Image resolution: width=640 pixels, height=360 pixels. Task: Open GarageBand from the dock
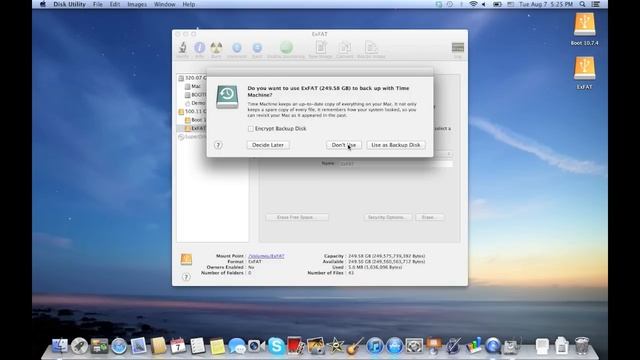(355, 346)
